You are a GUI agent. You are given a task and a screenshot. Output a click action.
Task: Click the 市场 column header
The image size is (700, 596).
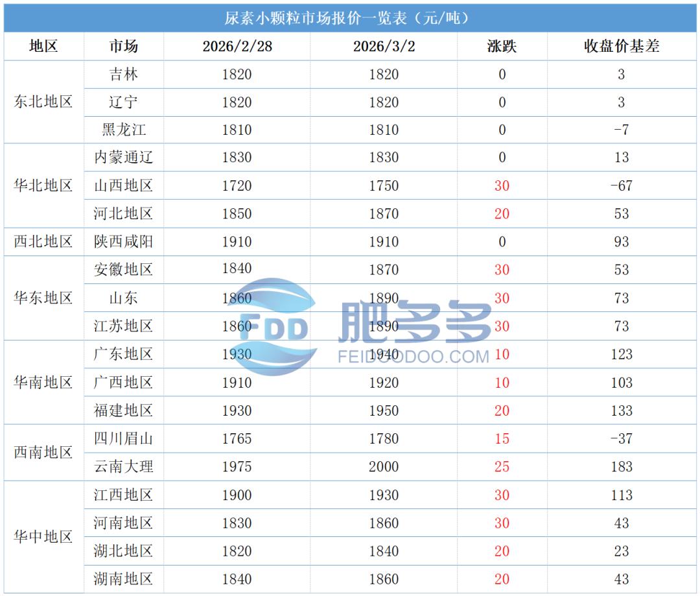click(x=124, y=46)
